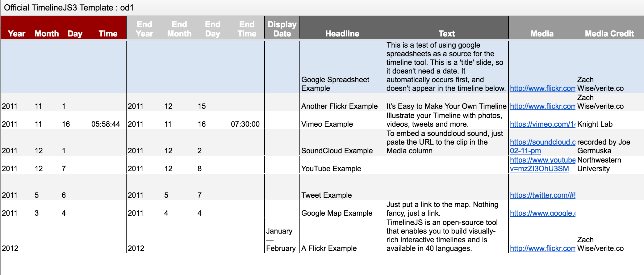Image resolution: width=644 pixels, height=275 pixels.
Task: Select 'Zach Wise/verite.co' credit in A Flickr Example row
Action: (600, 244)
